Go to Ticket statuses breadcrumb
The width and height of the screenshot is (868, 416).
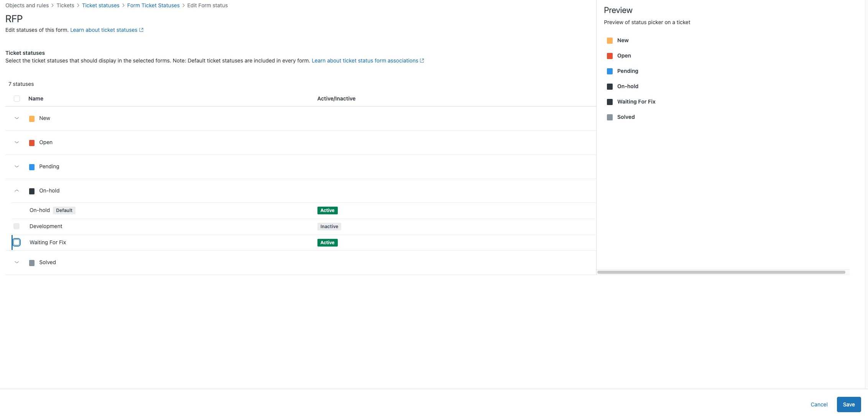[100, 5]
